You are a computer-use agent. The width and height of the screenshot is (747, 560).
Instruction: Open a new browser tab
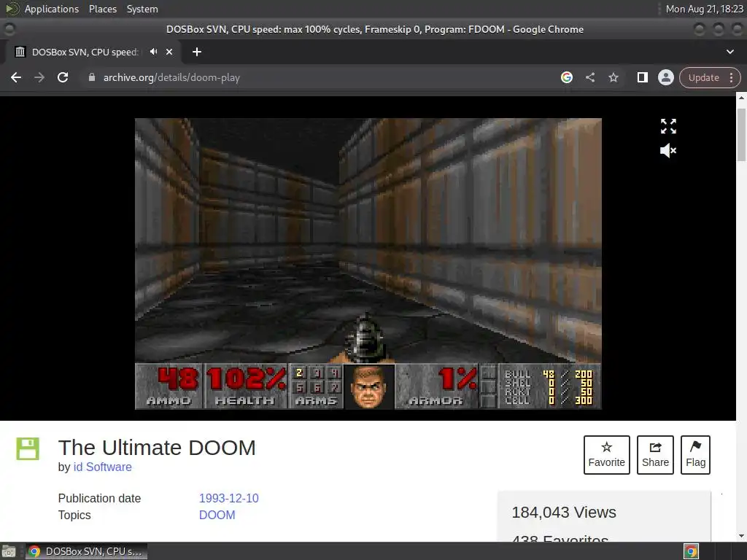click(x=197, y=52)
